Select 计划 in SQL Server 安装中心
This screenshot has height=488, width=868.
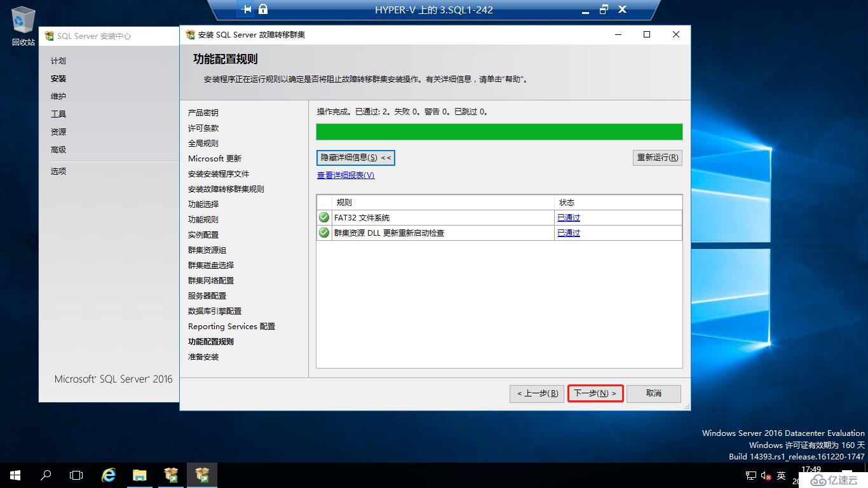click(58, 61)
